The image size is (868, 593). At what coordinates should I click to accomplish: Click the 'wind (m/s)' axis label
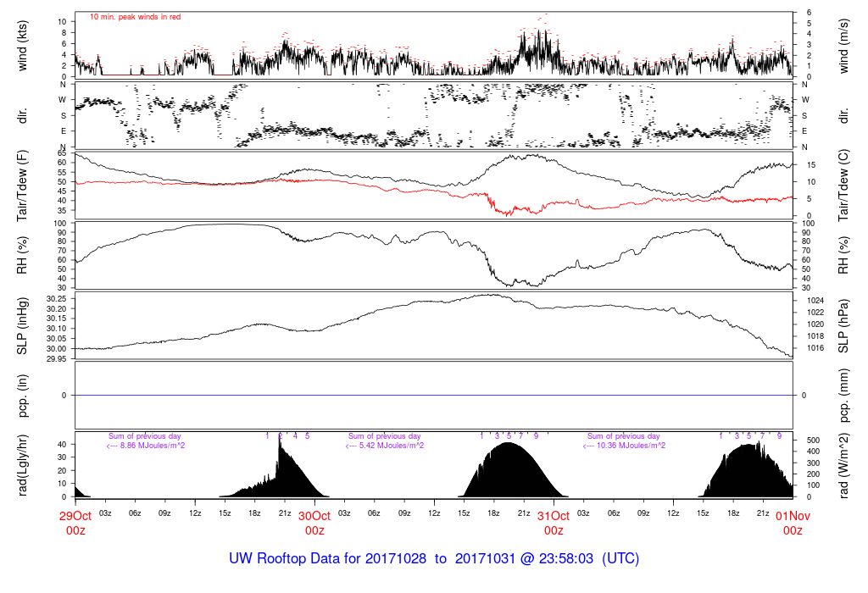point(843,46)
